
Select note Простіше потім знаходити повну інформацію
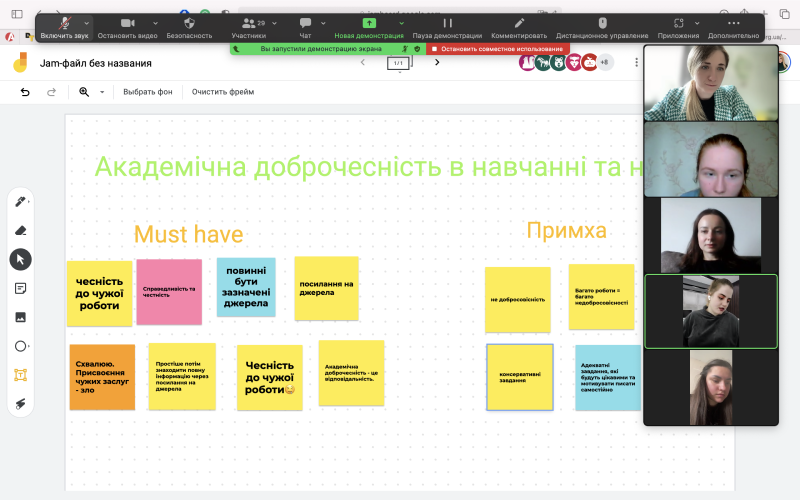tap(182, 377)
